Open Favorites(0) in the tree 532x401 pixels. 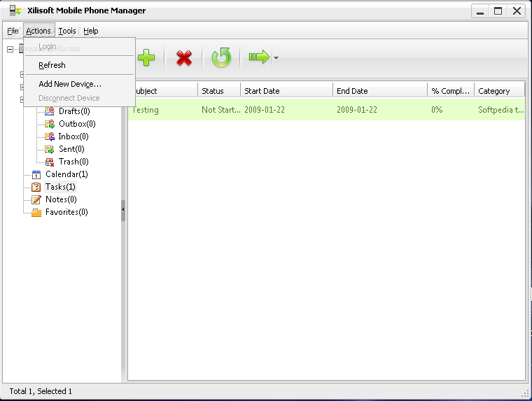(66, 212)
